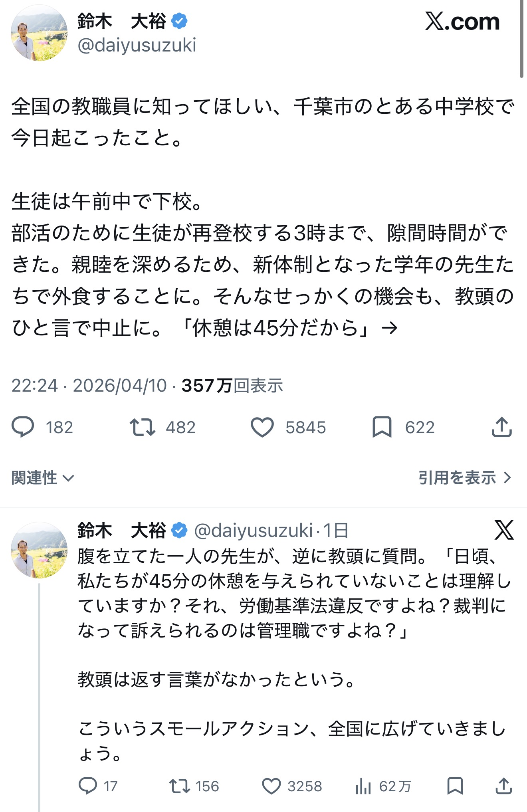This screenshot has width=527, height=812.
Task: Share the reply tweet
Action: tap(503, 786)
